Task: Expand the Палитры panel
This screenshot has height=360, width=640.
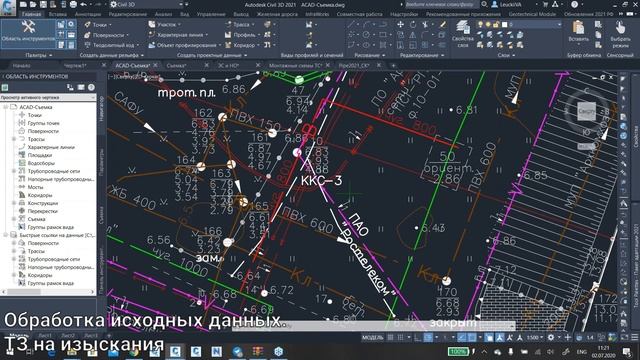Action: click(39, 55)
